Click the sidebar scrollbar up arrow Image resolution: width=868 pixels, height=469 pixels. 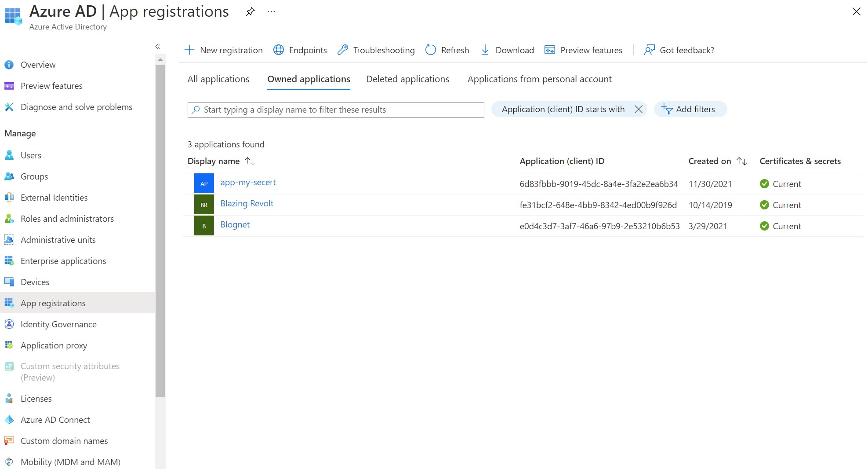pos(160,59)
